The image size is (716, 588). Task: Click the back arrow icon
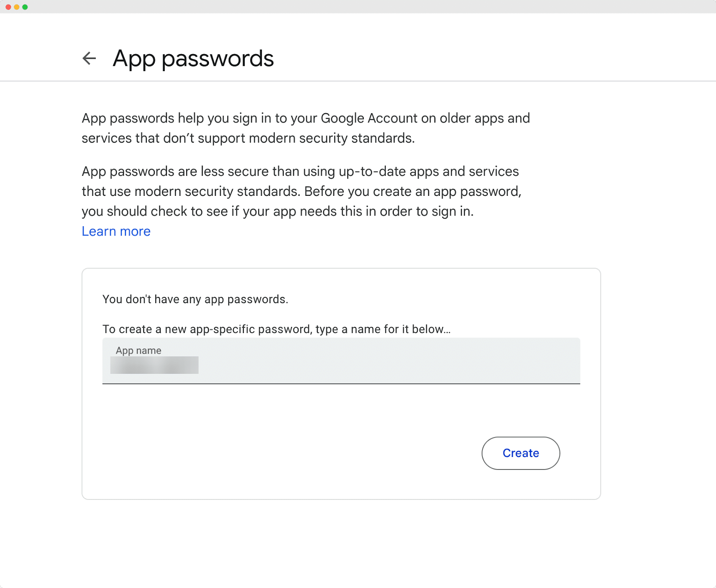pos(89,58)
